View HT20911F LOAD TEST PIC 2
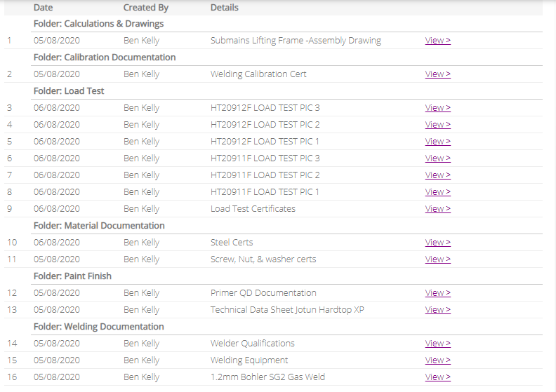The height and width of the screenshot is (392, 556). tap(437, 175)
